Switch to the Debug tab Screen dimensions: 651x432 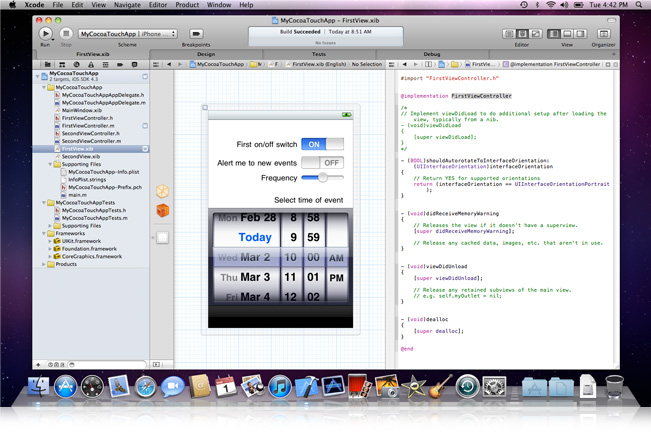pyautogui.click(x=431, y=54)
